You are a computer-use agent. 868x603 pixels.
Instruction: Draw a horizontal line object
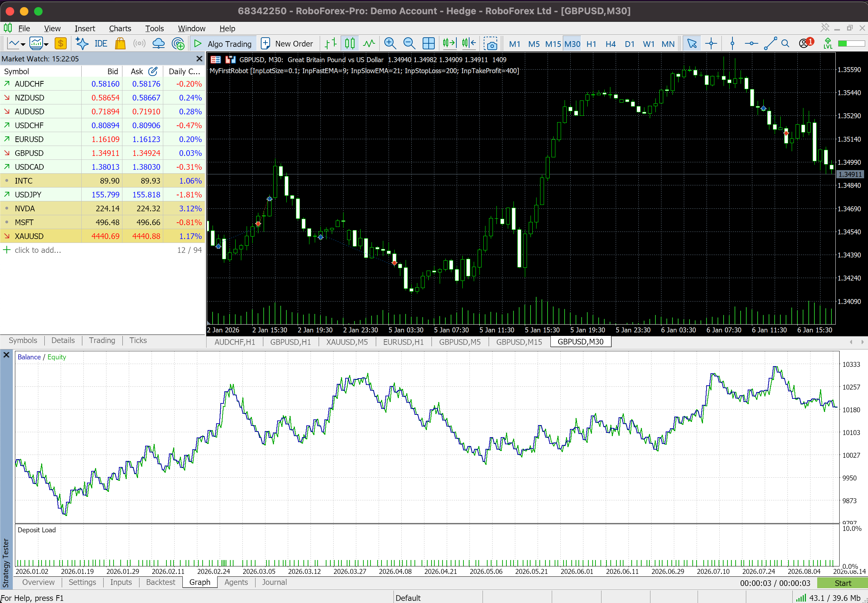(x=751, y=43)
